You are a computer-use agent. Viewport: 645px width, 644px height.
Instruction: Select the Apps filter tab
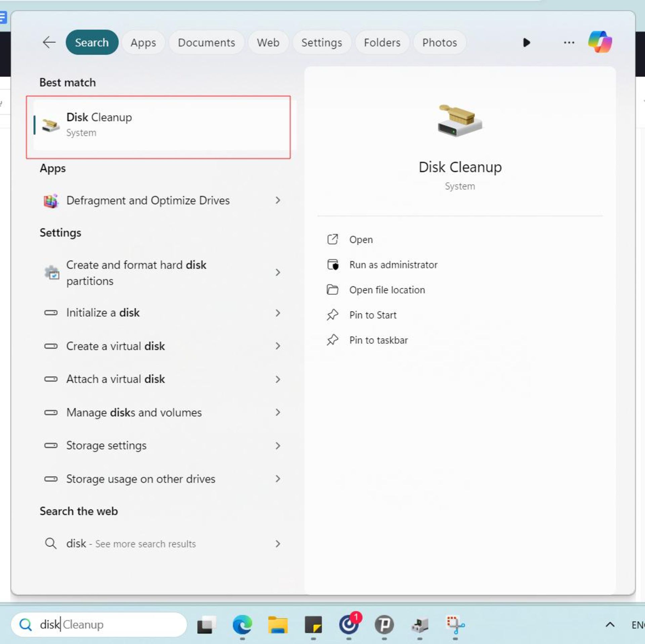(x=143, y=42)
